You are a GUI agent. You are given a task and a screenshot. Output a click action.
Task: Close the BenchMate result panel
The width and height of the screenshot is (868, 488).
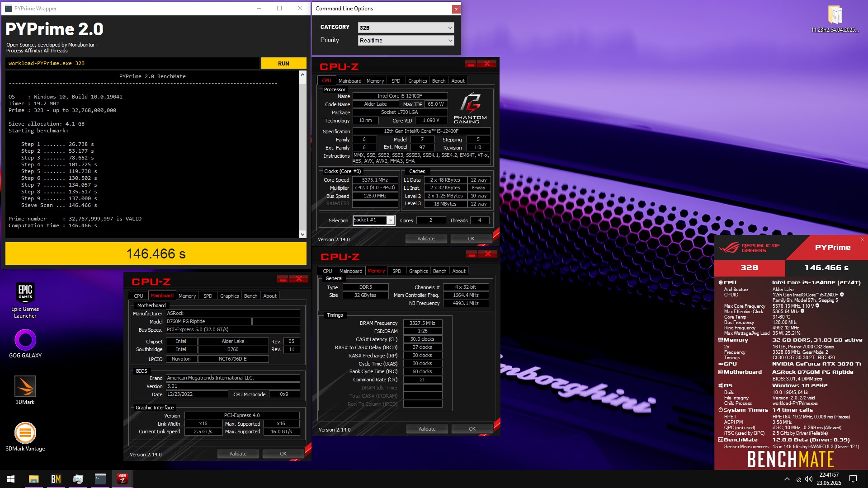click(x=862, y=239)
